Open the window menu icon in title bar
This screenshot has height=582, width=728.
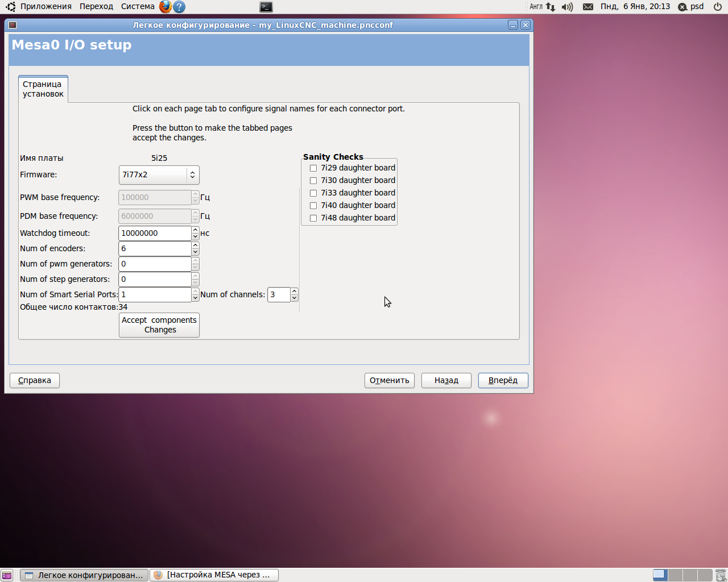pyautogui.click(x=13, y=25)
